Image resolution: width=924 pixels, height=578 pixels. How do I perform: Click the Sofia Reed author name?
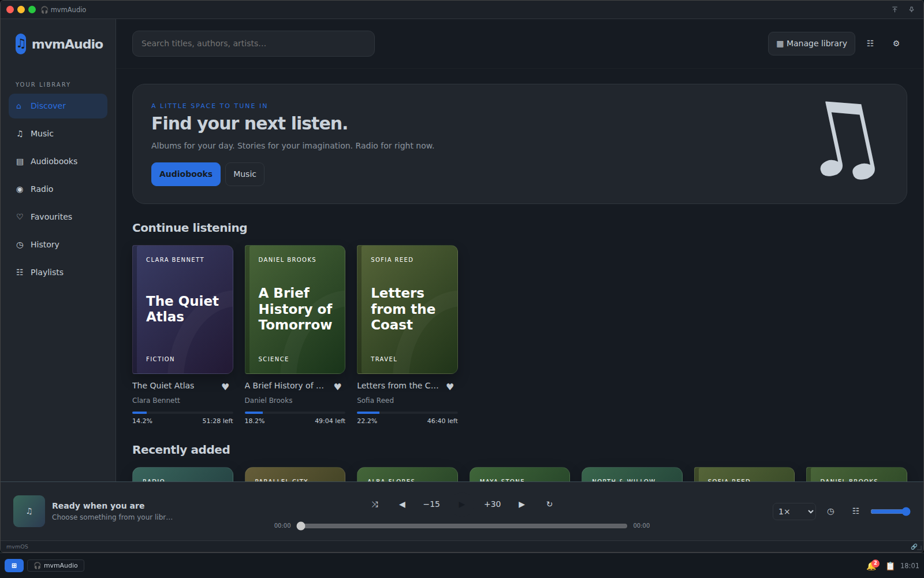coord(375,401)
